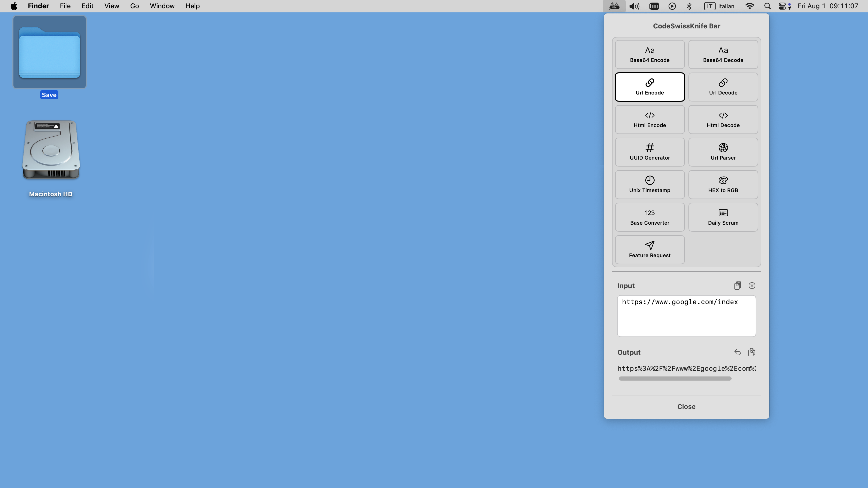Click the Feature Request button

[650, 250]
